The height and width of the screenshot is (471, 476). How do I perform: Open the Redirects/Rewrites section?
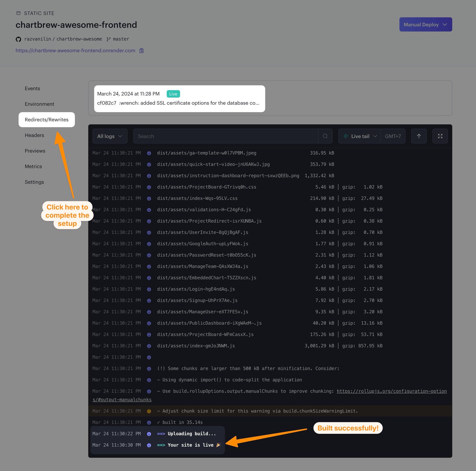46,120
